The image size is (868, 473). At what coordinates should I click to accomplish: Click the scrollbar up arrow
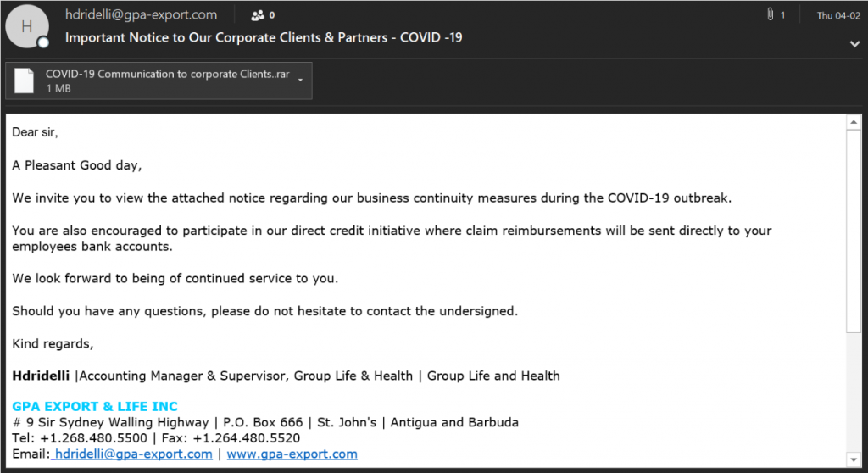[x=854, y=122]
